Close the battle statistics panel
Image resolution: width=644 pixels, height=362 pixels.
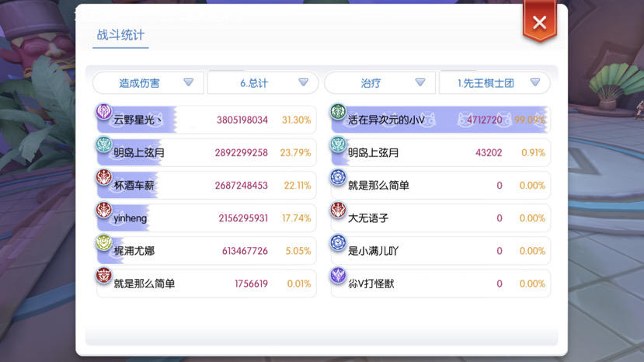click(x=539, y=23)
